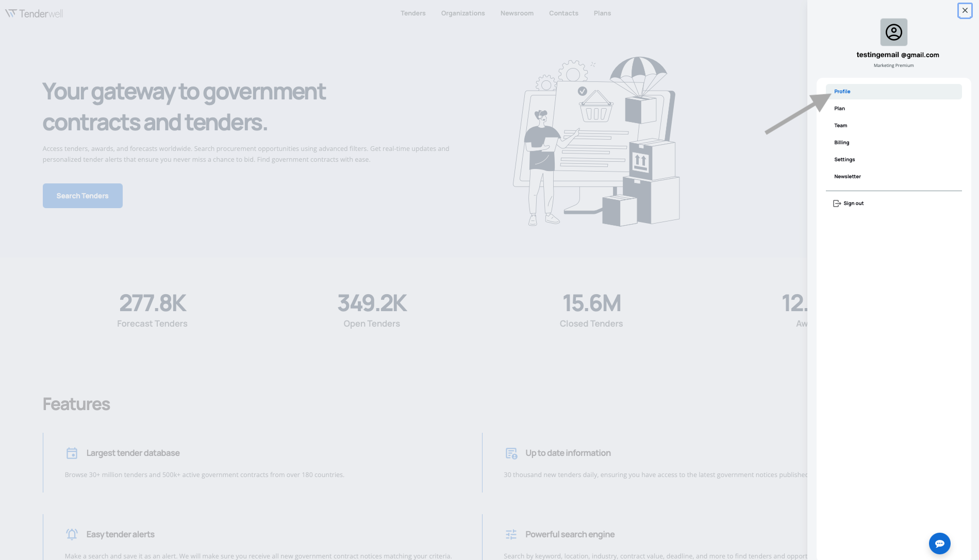This screenshot has height=560, width=979.
Task: Open the chat support bubble
Action: pyautogui.click(x=939, y=543)
